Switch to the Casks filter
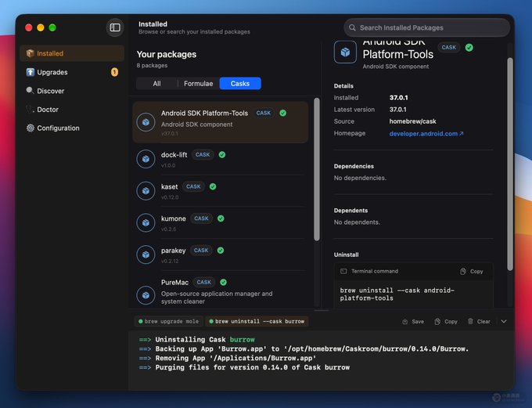This screenshot has width=532, height=408. [240, 84]
